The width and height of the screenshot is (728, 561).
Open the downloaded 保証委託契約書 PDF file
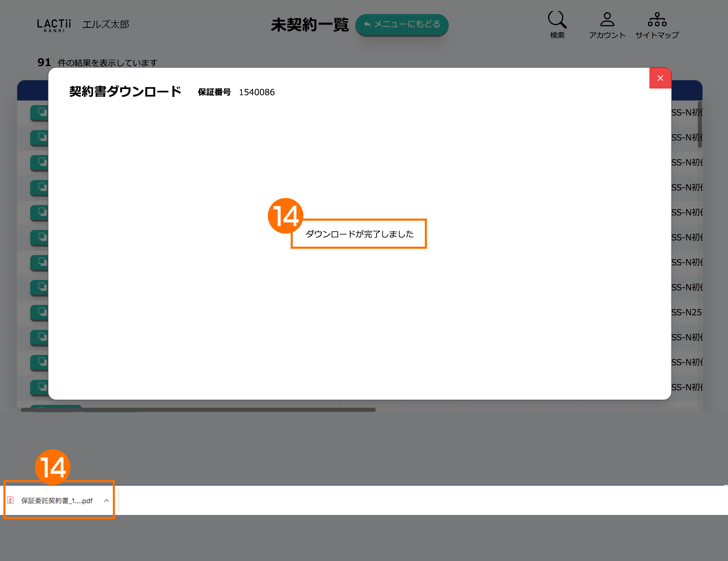[x=57, y=501]
